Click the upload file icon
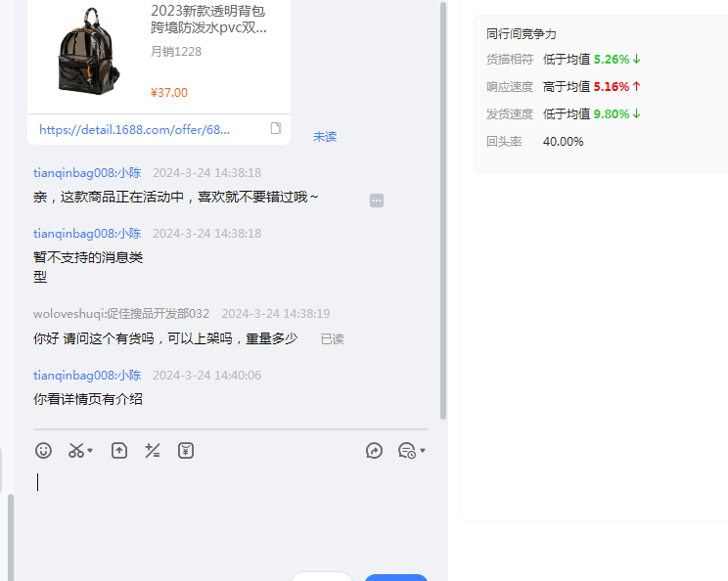728x581 pixels. (x=118, y=451)
